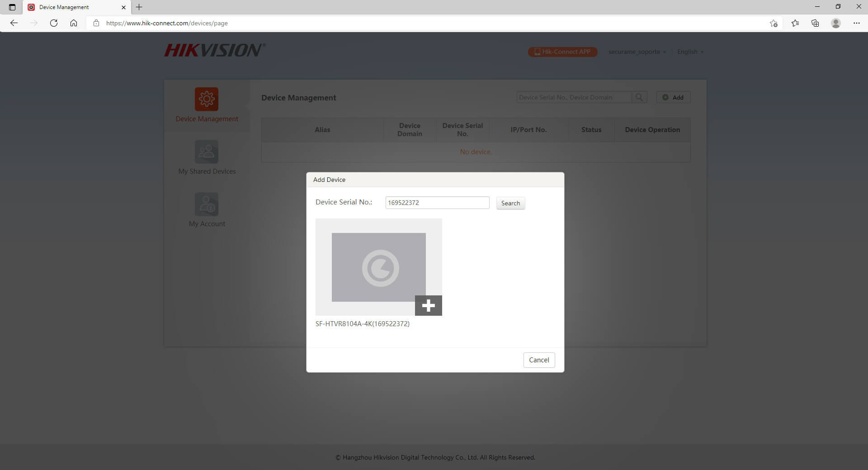868x470 pixels.
Task: Open the browser profile icon
Action: 836,23
